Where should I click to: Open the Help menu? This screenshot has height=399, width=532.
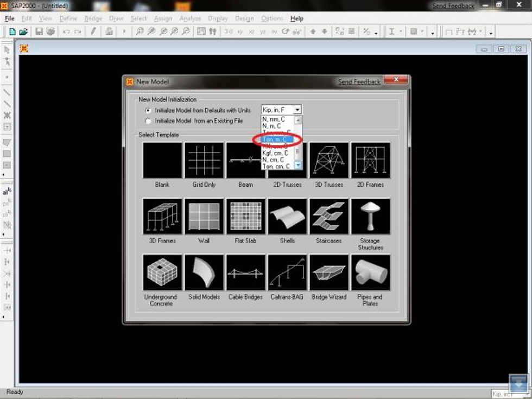coord(297,18)
